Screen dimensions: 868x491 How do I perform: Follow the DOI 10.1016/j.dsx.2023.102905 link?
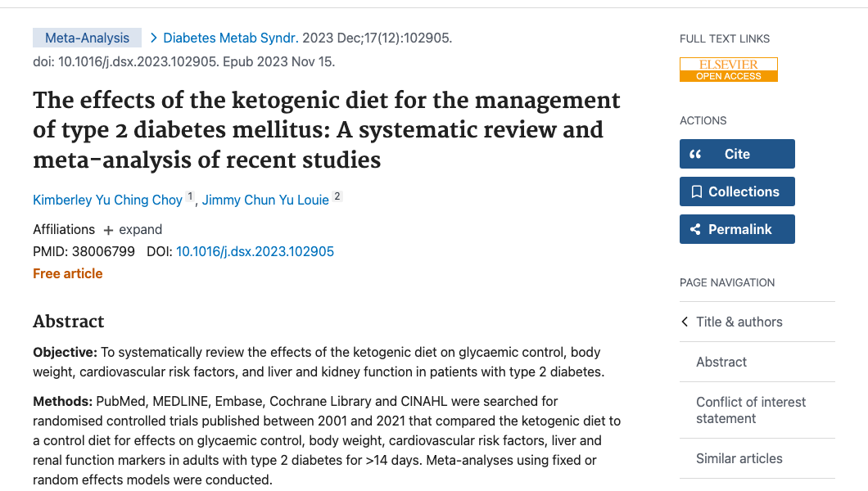[x=255, y=251]
